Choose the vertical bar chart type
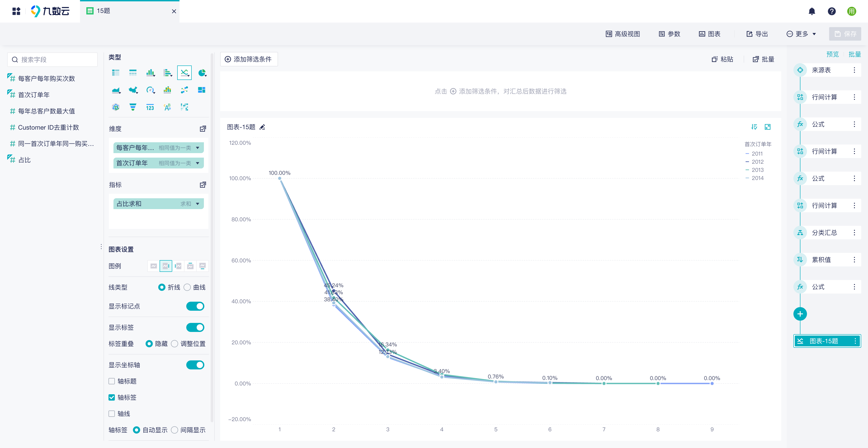The height and width of the screenshot is (448, 868). (150, 73)
